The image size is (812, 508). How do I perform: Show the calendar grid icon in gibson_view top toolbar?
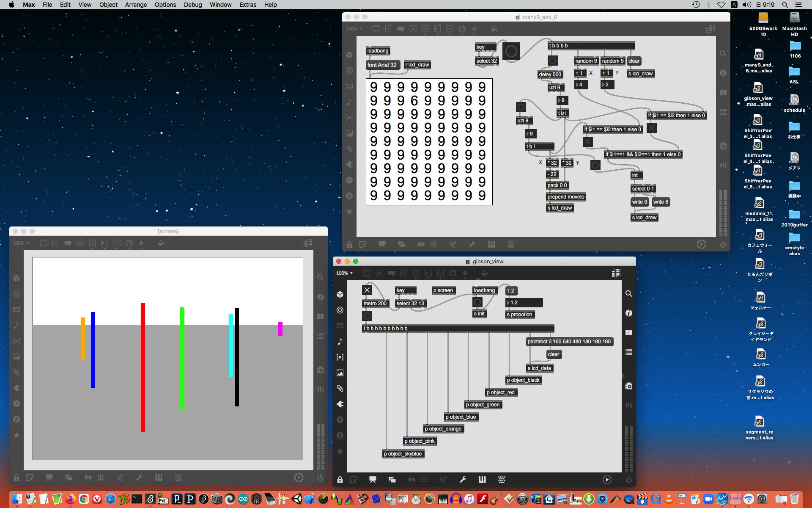point(616,273)
